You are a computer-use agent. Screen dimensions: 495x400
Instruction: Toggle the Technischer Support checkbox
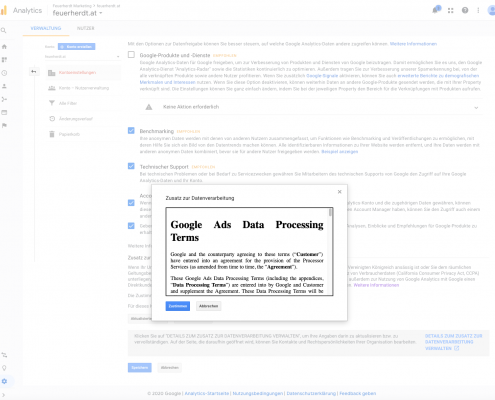pyautogui.click(x=131, y=166)
